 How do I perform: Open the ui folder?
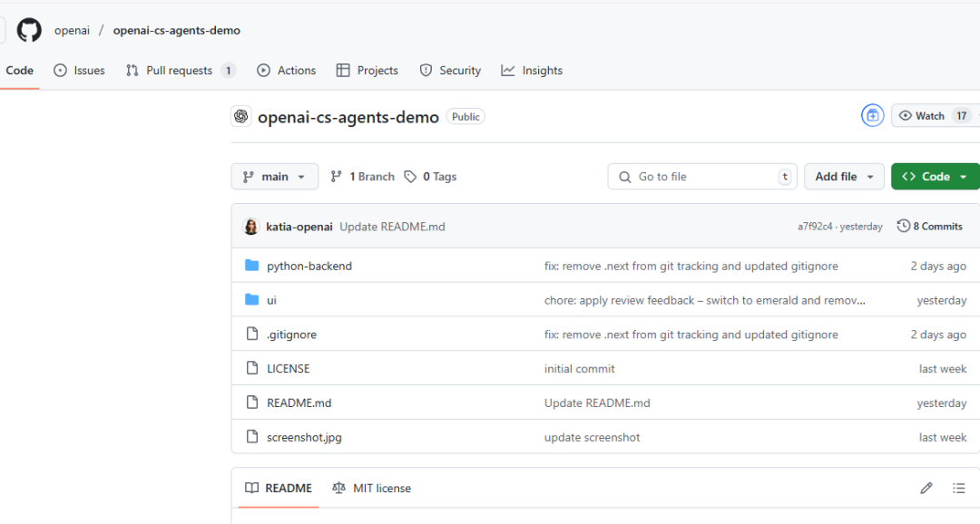272,300
